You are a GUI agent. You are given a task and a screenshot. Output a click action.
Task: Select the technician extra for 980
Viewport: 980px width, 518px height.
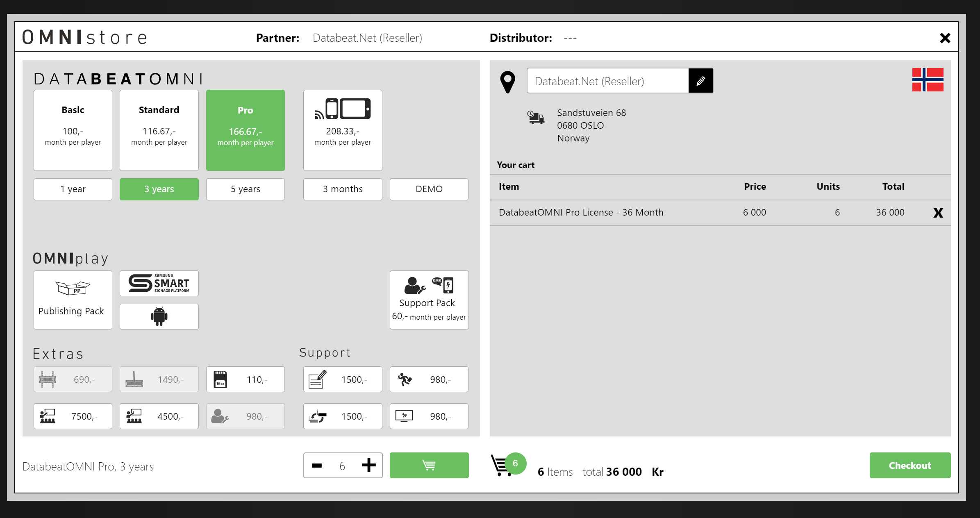tap(246, 416)
